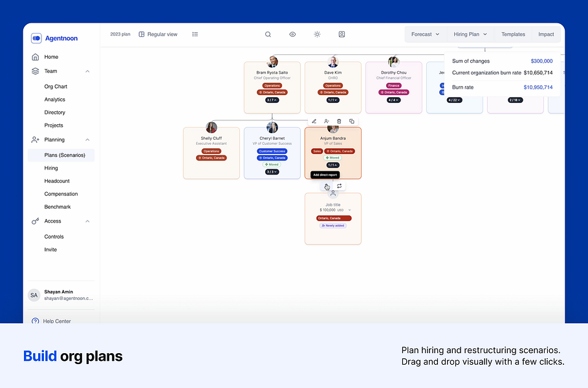The image size is (588, 388).
Task: Click Bram Ryota Saito's profile photo
Action: [272, 61]
